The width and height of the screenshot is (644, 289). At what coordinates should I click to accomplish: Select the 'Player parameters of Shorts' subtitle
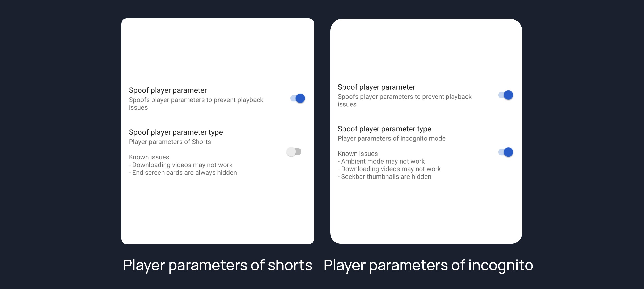[170, 142]
